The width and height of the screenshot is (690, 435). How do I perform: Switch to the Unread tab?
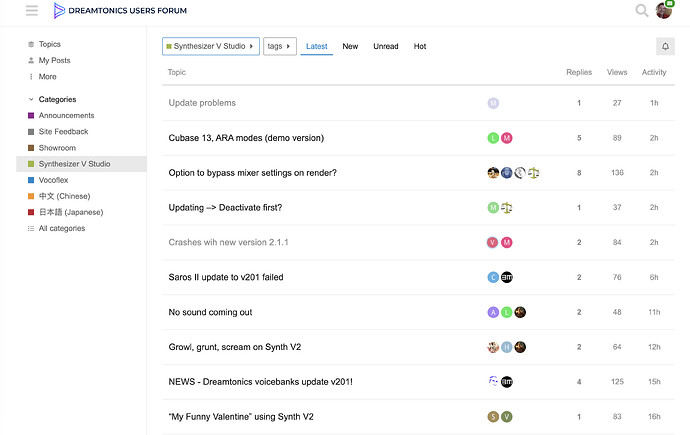coord(385,46)
